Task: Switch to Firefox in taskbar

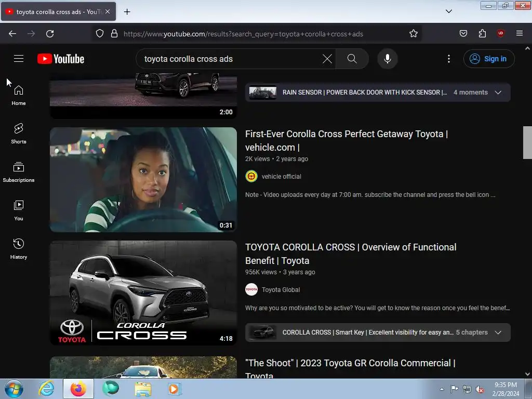Action: point(78,389)
